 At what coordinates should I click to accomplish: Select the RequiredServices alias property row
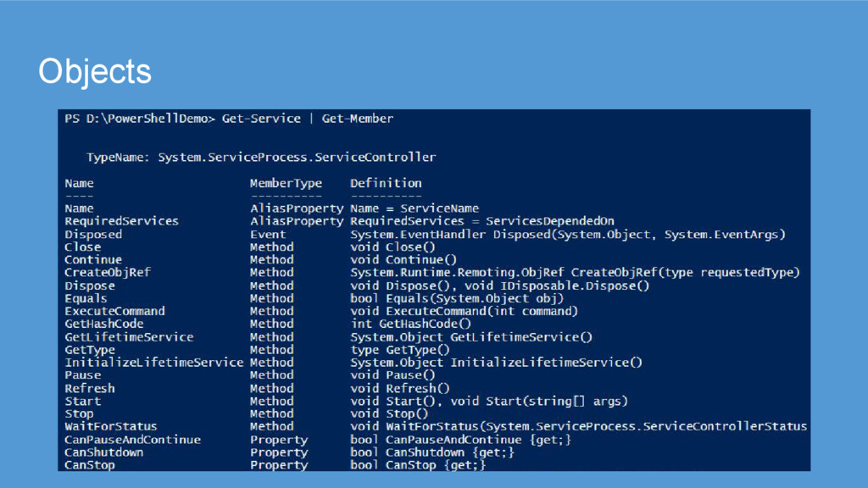[121, 221]
